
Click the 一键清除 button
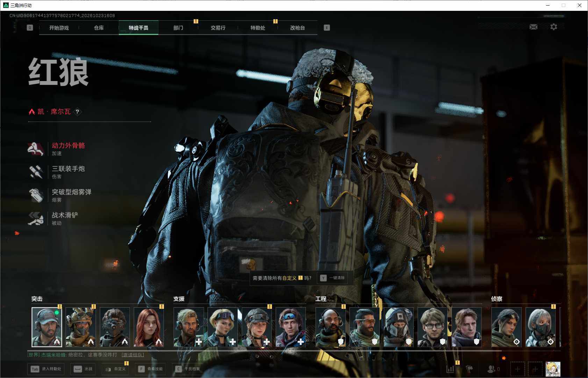point(332,278)
